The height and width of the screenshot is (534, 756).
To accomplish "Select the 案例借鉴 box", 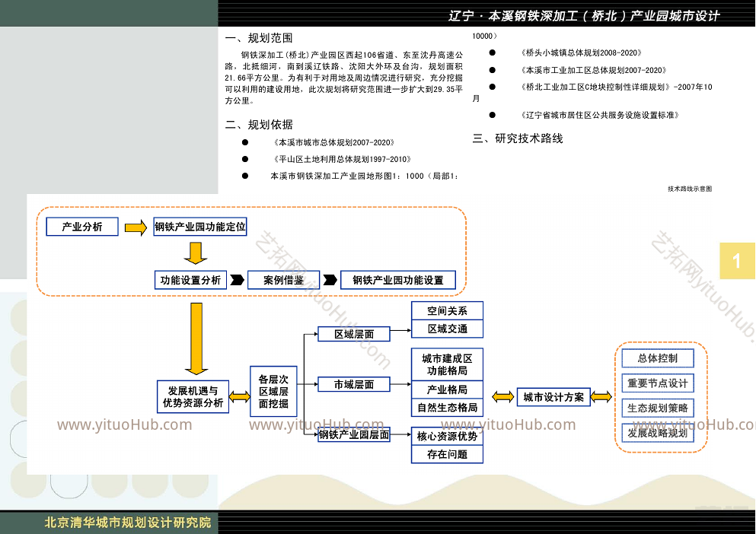I will [x=283, y=280].
